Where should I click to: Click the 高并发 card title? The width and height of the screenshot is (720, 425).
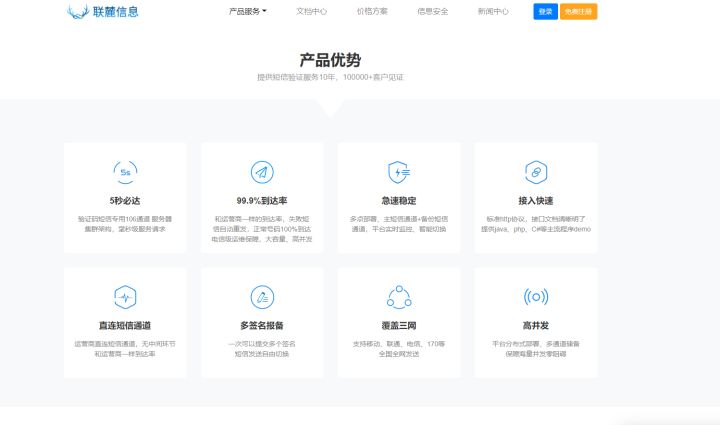pos(536,325)
